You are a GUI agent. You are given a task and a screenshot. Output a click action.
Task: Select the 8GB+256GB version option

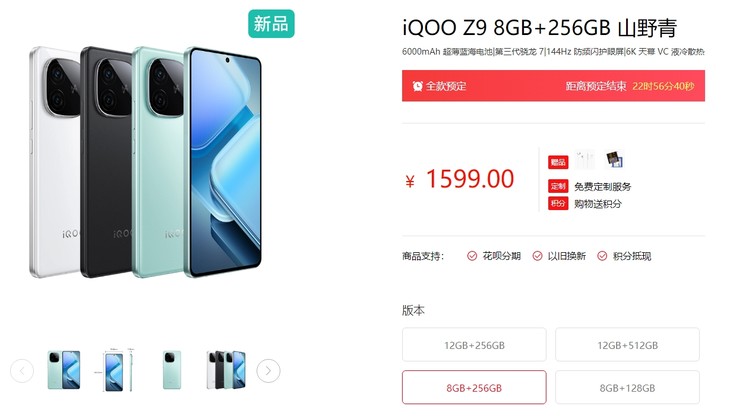click(x=474, y=387)
